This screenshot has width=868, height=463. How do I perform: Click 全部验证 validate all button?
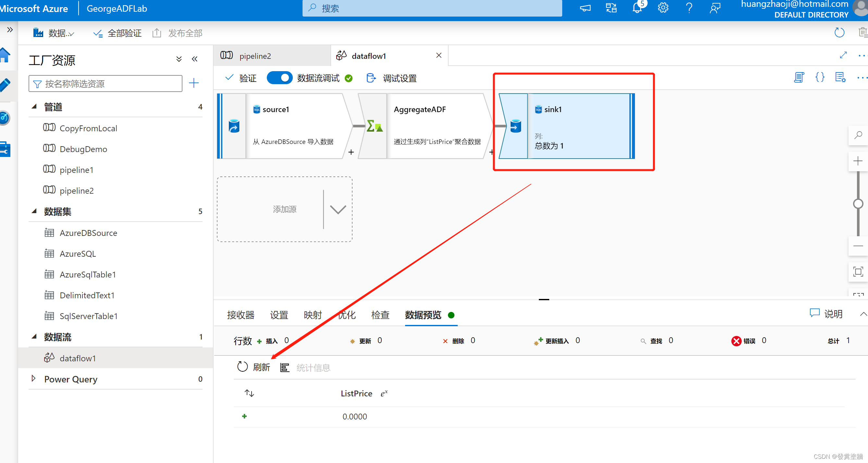tap(117, 33)
